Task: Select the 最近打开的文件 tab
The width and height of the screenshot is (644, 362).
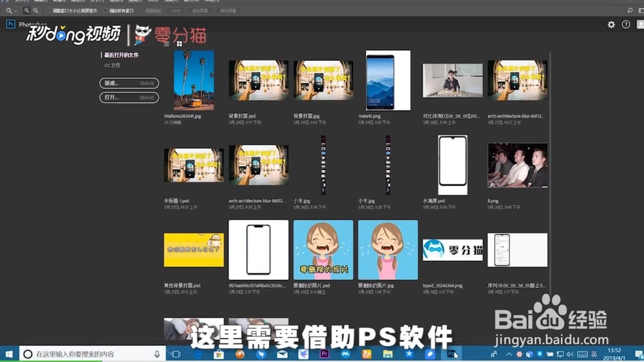Action: pos(121,55)
